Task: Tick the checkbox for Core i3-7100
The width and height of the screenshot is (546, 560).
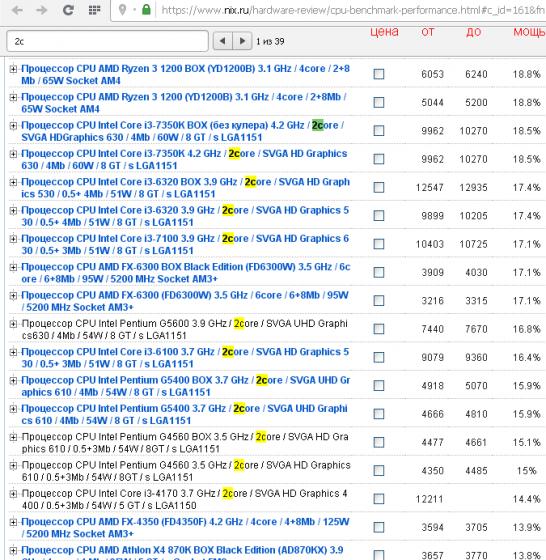Action: point(379,244)
